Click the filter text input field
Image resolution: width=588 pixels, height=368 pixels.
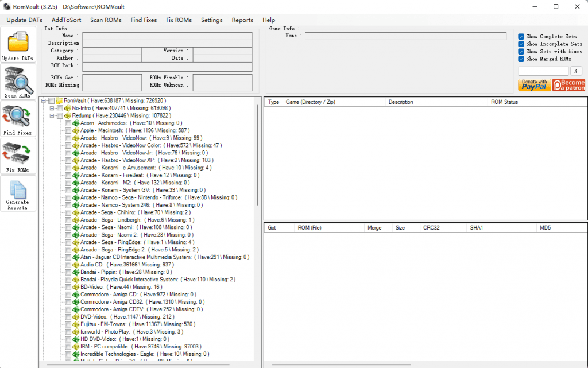tap(543, 71)
